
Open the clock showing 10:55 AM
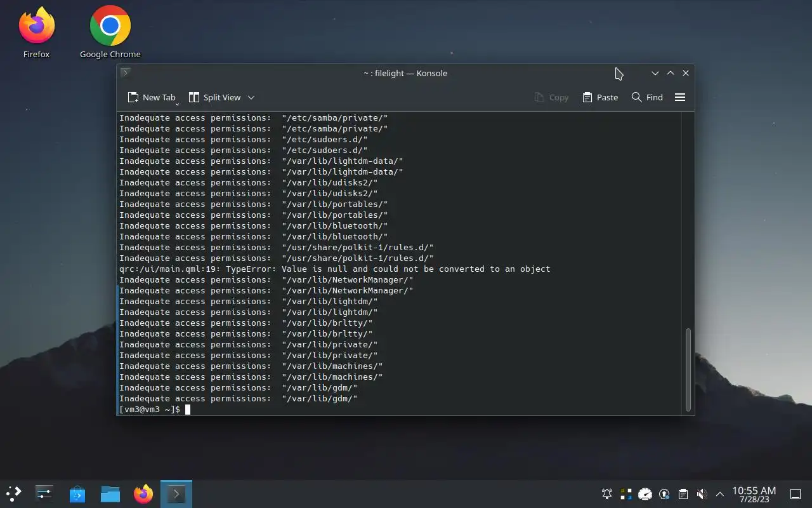coord(754,494)
